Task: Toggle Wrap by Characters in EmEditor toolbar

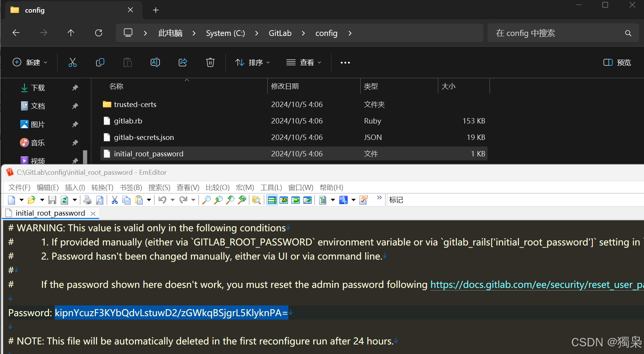Action: 284,200
